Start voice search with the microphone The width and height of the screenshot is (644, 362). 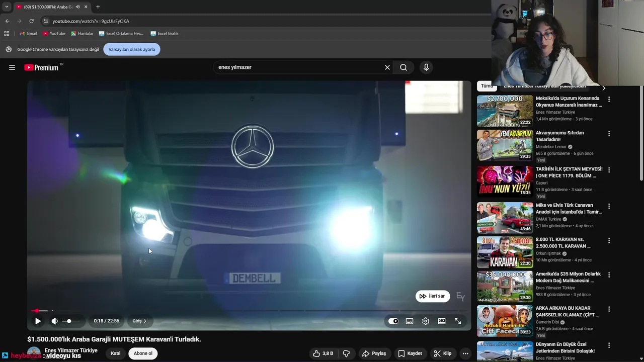pyautogui.click(x=426, y=67)
